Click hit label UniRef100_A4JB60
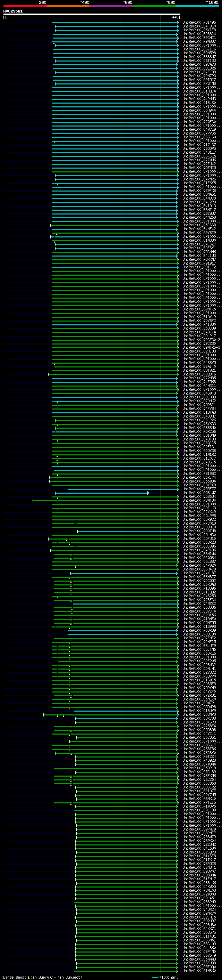 tap(199, 948)
